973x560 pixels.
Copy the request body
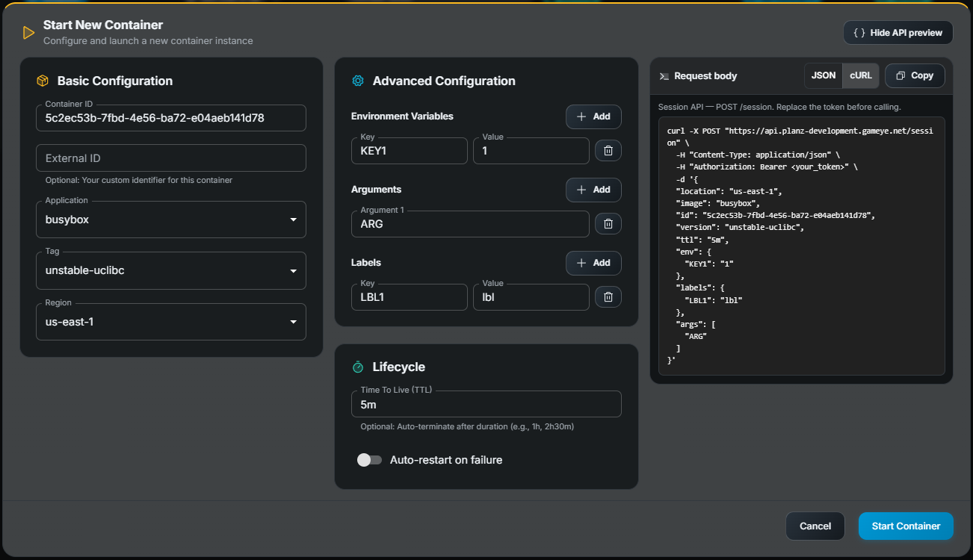click(x=915, y=75)
